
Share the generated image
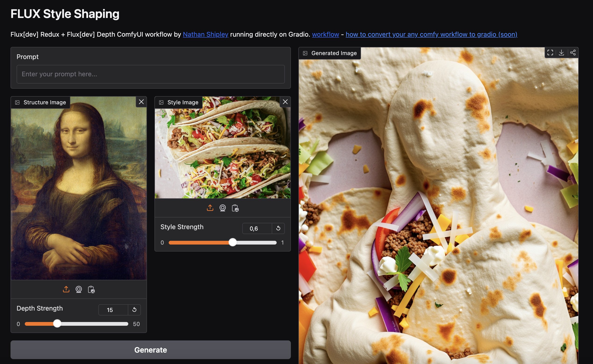click(573, 52)
